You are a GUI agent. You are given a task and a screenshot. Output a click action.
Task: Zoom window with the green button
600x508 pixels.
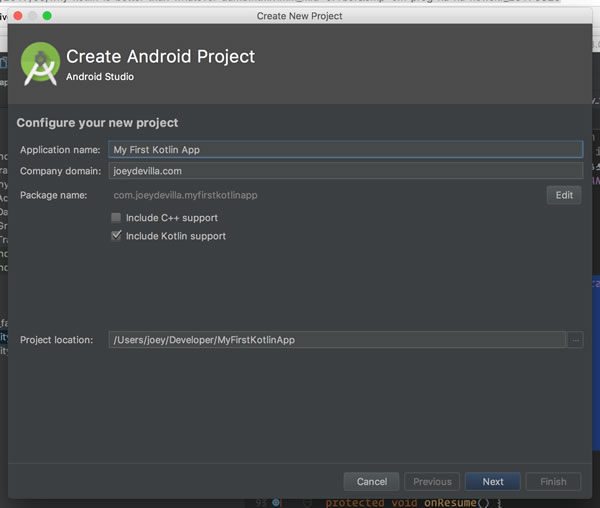coord(47,16)
